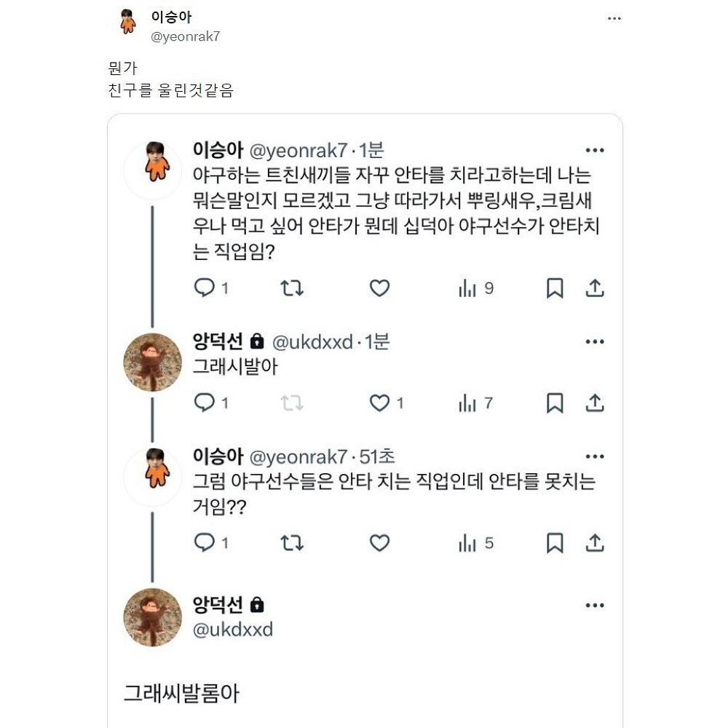Like the 그래시발아 reply
The width and height of the screenshot is (728, 728).
[x=379, y=403]
